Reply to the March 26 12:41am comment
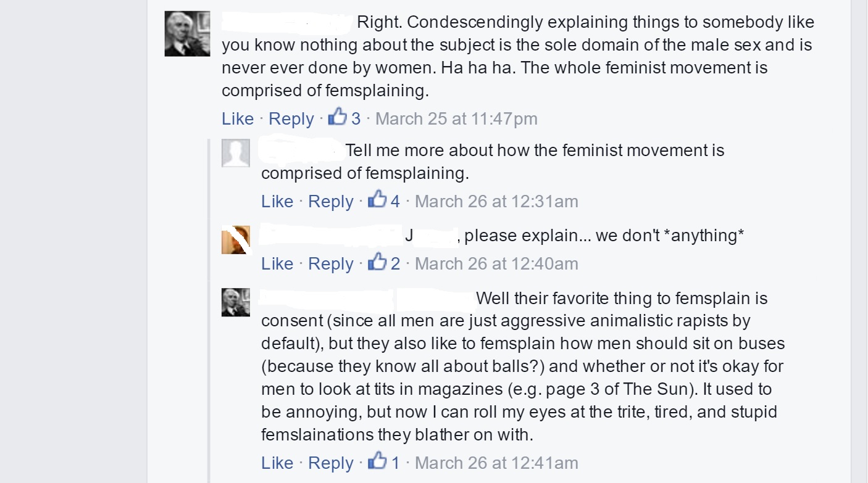 (x=331, y=463)
